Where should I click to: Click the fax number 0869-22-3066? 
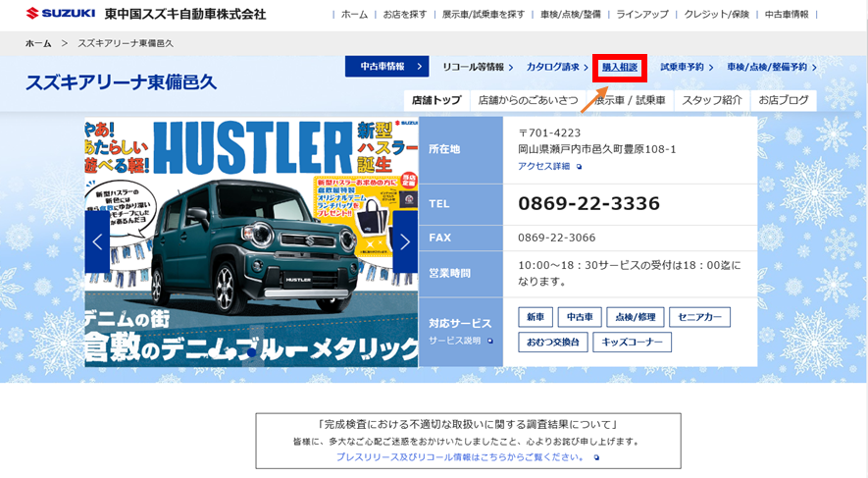coord(557,238)
